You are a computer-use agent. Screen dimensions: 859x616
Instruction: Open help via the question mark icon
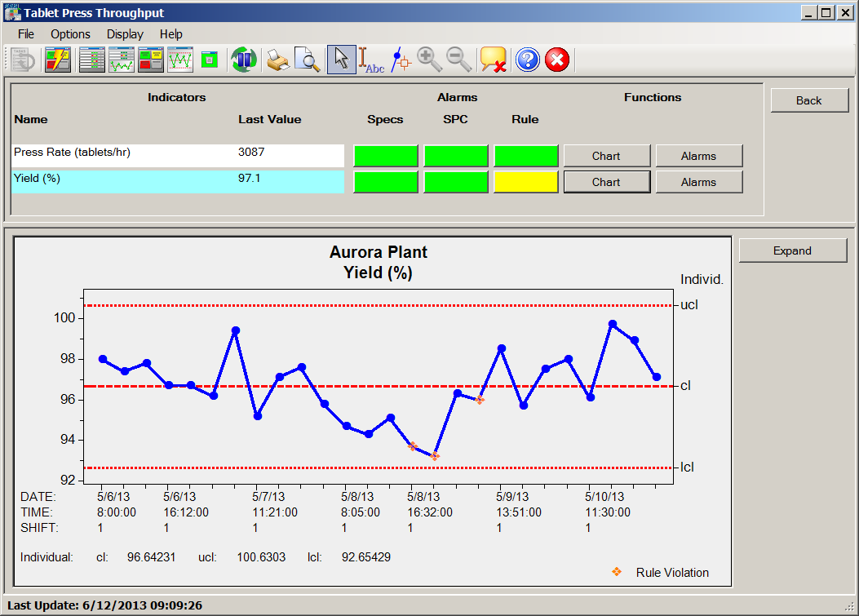(527, 59)
